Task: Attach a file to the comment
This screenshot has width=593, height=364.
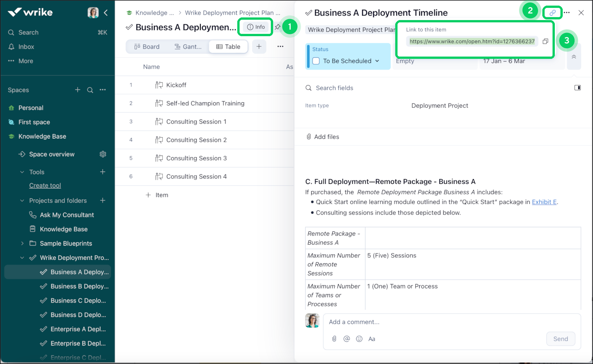Action: click(x=334, y=339)
